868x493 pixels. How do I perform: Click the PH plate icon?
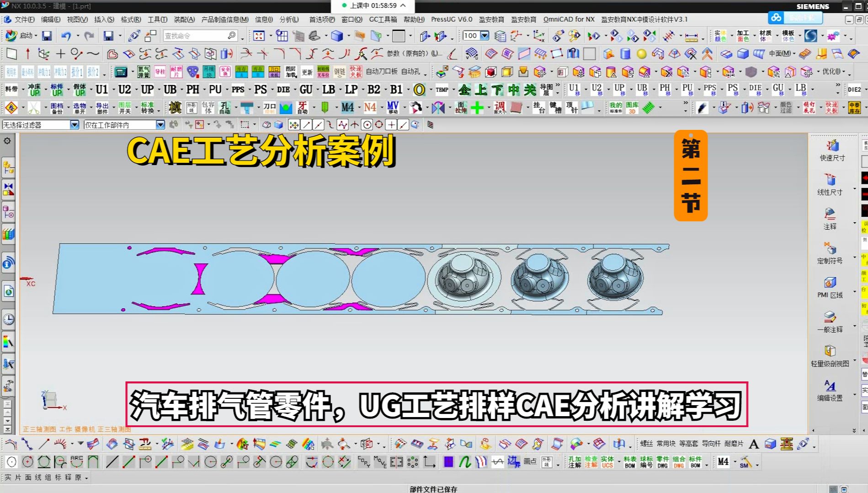click(192, 89)
